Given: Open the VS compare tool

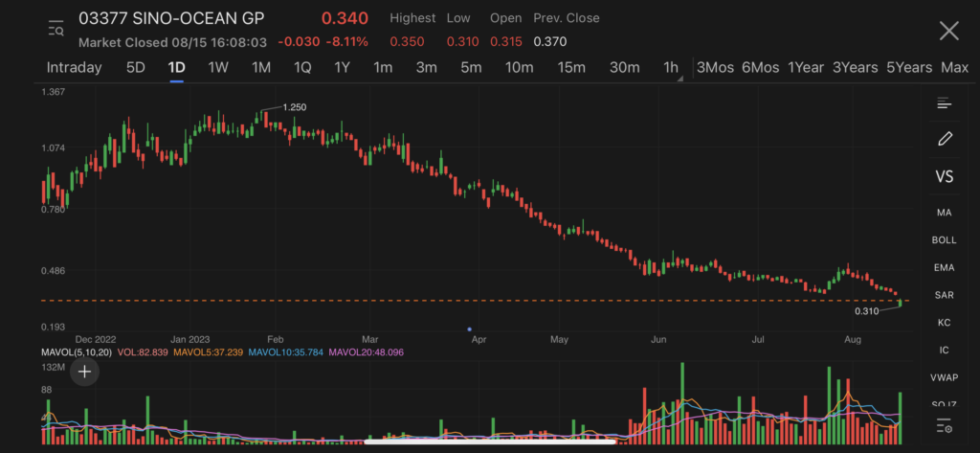Looking at the screenshot, I should [x=944, y=176].
